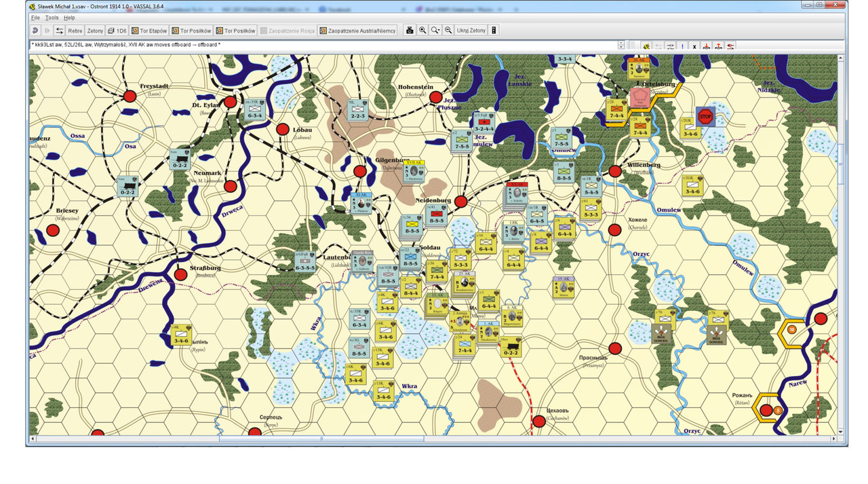Click the Retire button
Screen dimensions: 868x484
click(75, 31)
